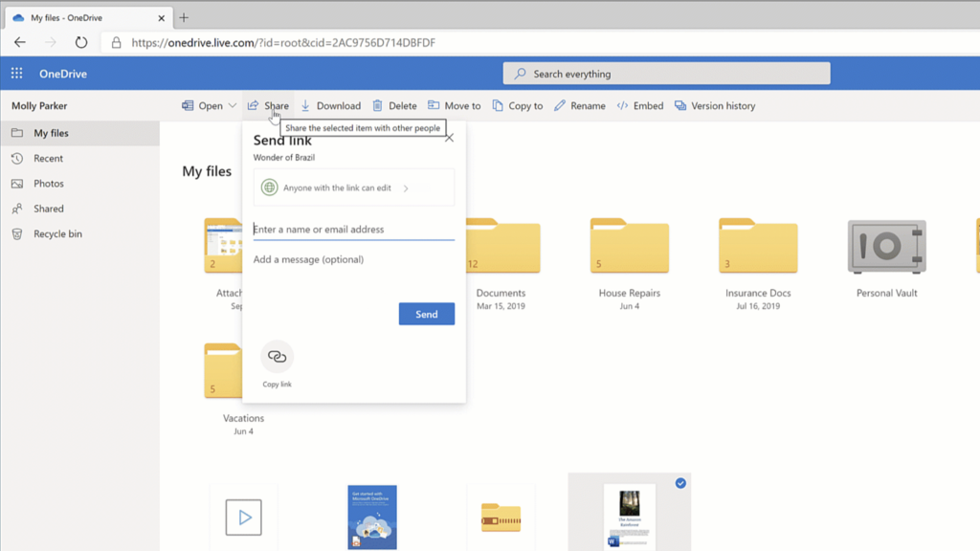Click into Search everything box
This screenshot has height=551, width=980.
point(666,74)
